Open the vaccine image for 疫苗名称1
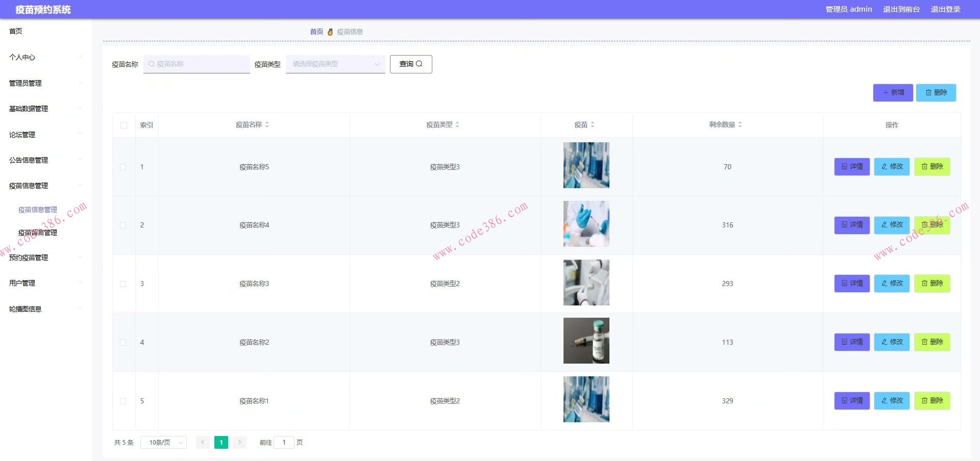The width and height of the screenshot is (980, 461). pos(586,399)
